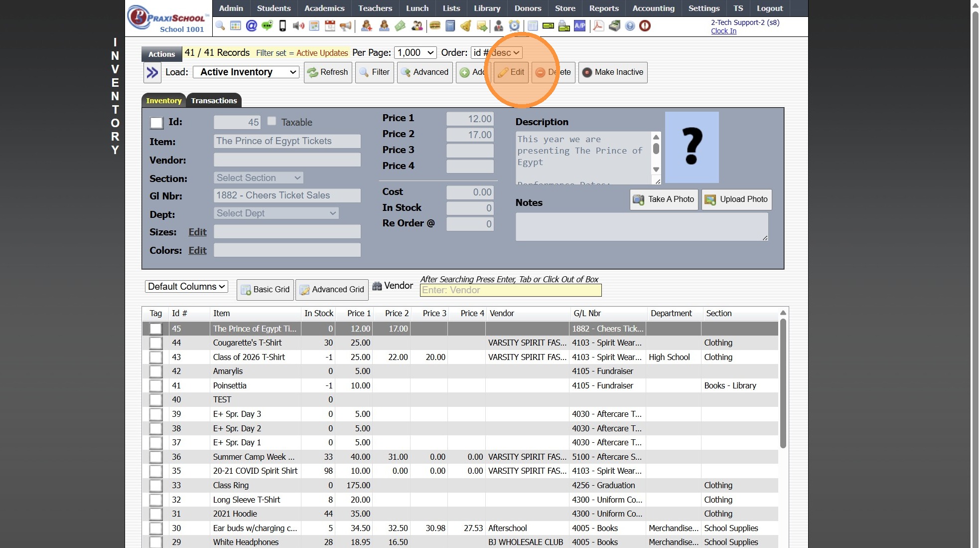Click the A/P accounts payable icon

click(579, 26)
